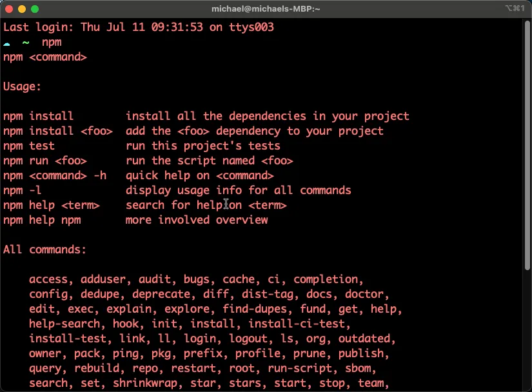Screen dimensions: 532x392
Task: Click the red close window button
Action: point(9,9)
